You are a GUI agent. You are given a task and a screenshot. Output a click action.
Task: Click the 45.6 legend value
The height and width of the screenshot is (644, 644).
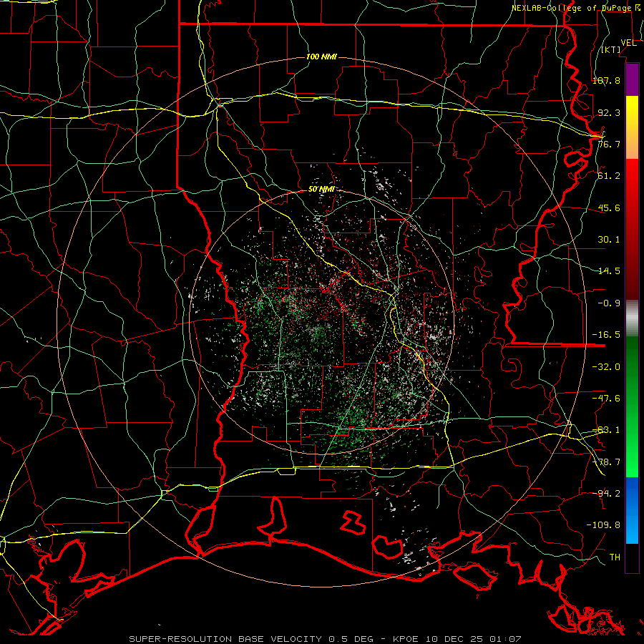(609, 208)
